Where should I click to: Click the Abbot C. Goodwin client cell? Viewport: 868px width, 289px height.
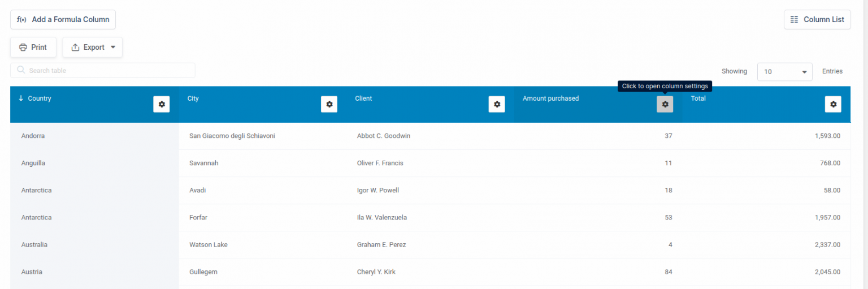[383, 136]
